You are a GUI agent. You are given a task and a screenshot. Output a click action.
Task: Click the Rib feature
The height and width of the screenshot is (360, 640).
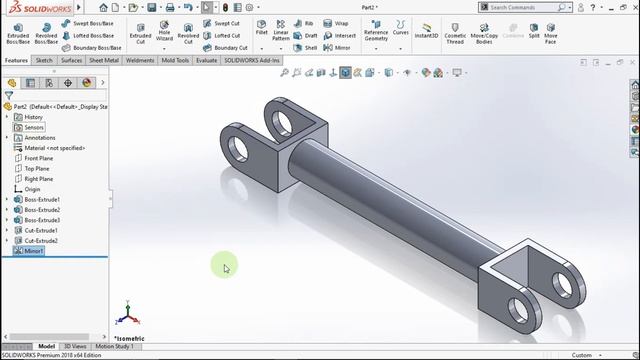click(x=304, y=24)
